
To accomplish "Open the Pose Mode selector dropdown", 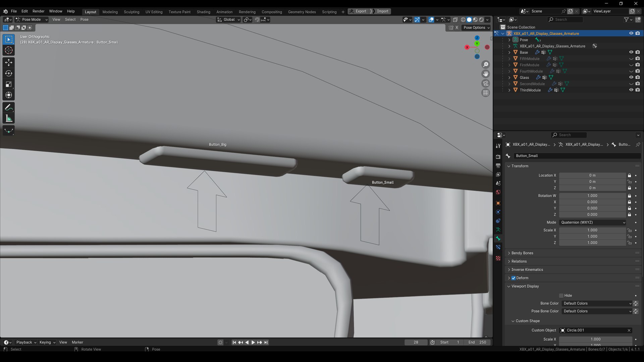I will tap(32, 20).
